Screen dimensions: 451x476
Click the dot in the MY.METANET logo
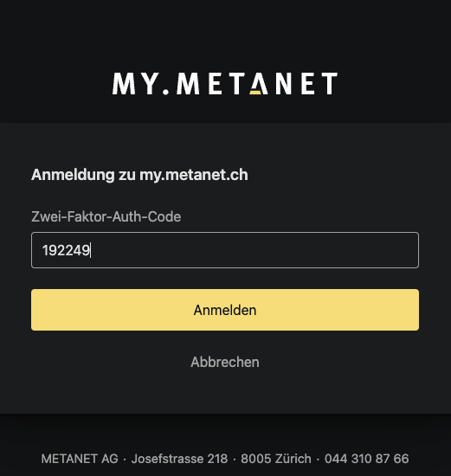165,91
